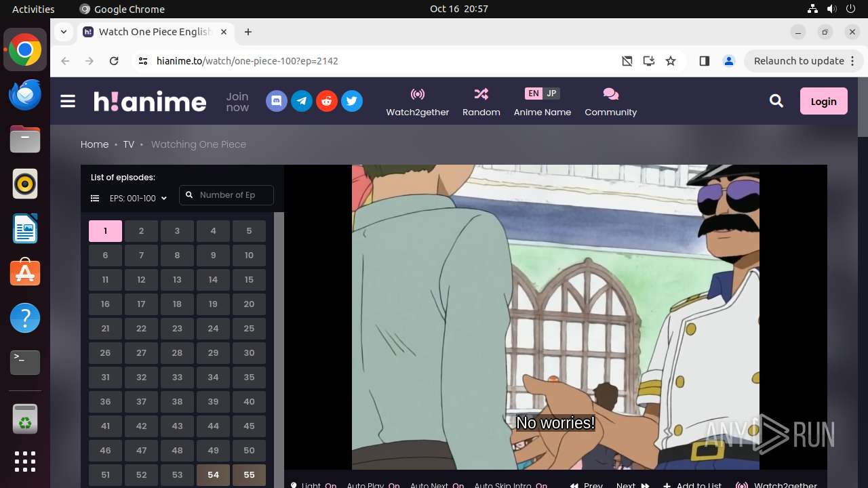View site information icon in address bar
The height and width of the screenshot is (488, 868).
coord(142,61)
